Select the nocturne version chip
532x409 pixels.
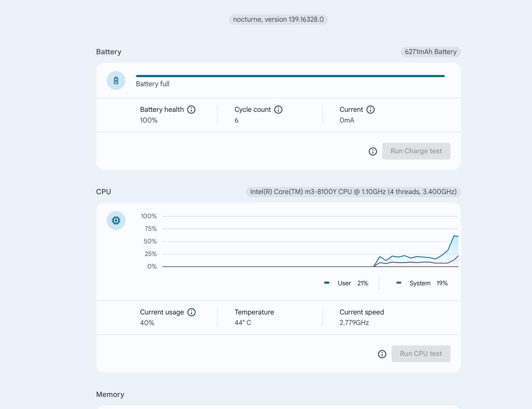[x=278, y=20]
